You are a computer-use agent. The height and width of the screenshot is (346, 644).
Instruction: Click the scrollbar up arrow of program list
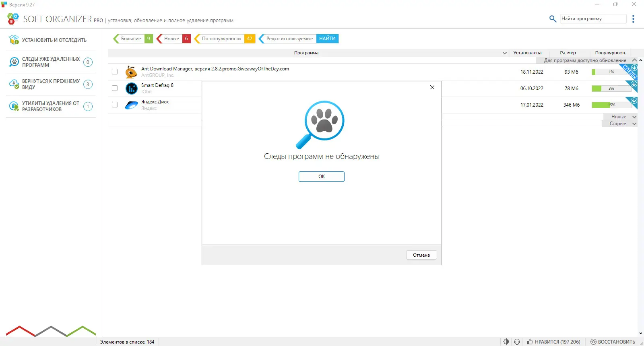tap(641, 60)
